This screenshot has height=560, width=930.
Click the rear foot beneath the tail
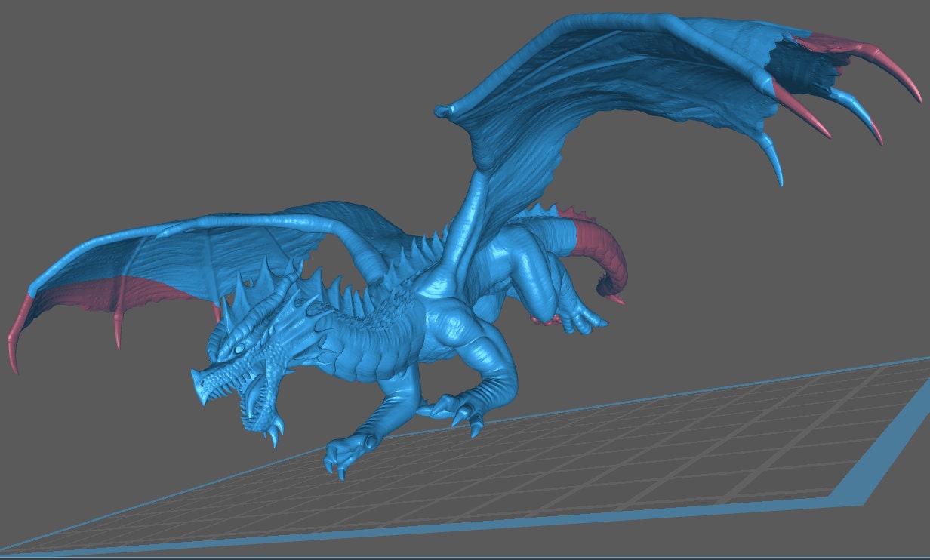tap(581, 317)
